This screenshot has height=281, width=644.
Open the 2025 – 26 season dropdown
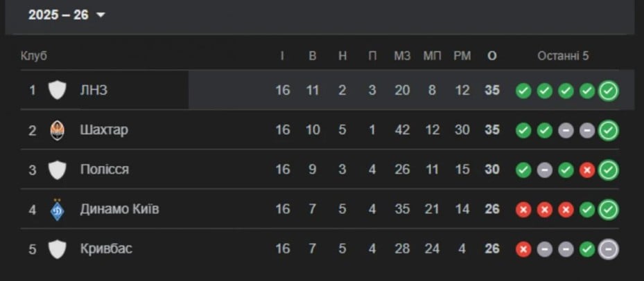coord(66,15)
